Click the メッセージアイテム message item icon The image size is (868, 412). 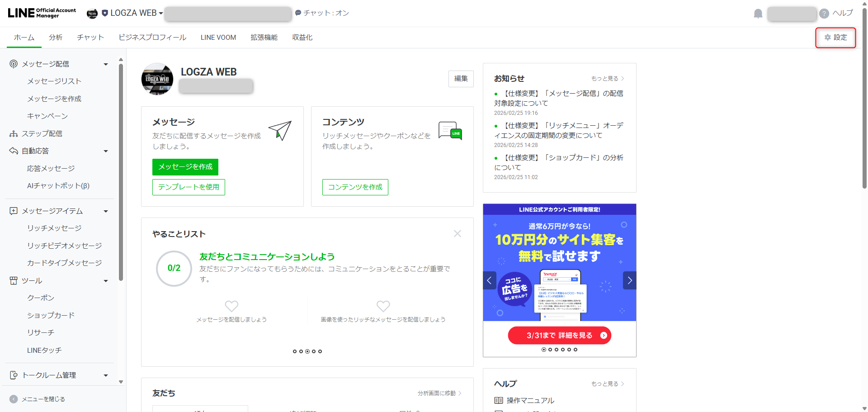click(x=13, y=211)
